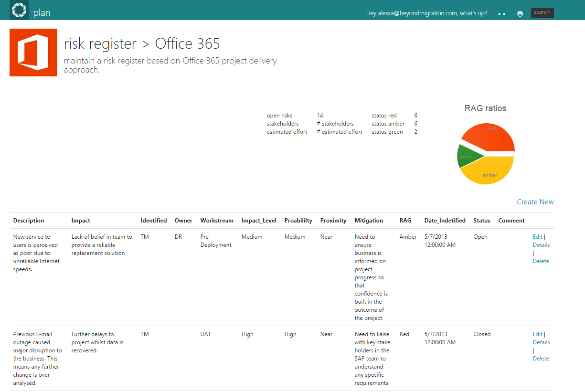Image resolution: width=585 pixels, height=392 pixels.
Task: Click the 'RAG ratios' chart title
Action: (485, 108)
